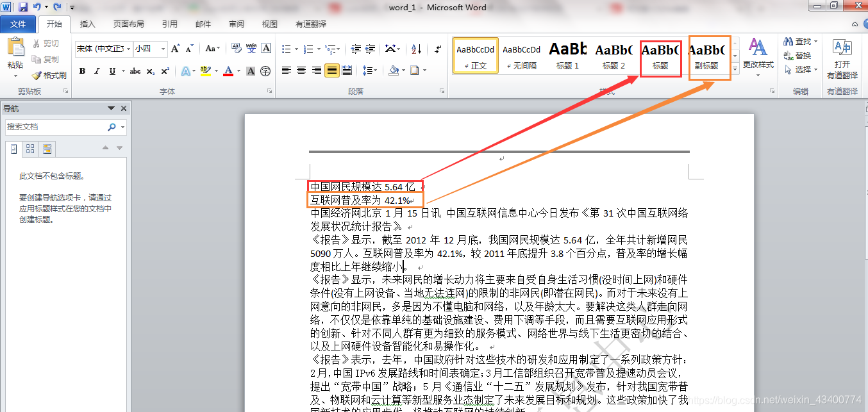868x412 pixels.
Task: Open the font name dropdown 宋体
Action: pos(129,49)
